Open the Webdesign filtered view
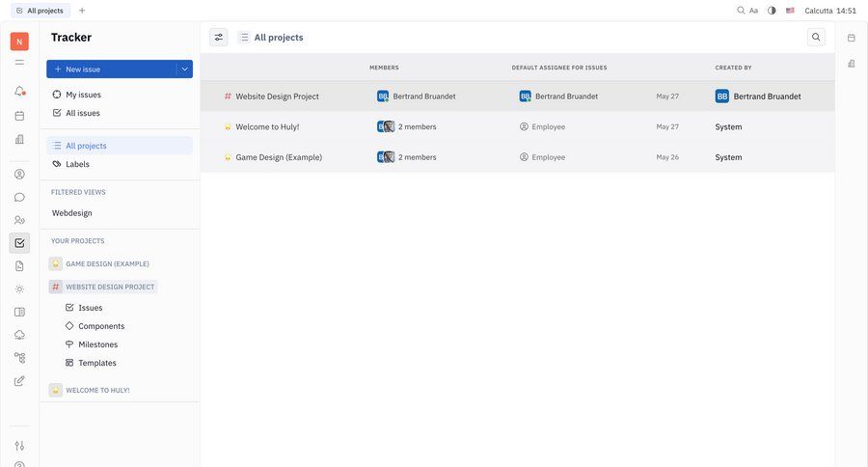The height and width of the screenshot is (467, 868). point(120,212)
